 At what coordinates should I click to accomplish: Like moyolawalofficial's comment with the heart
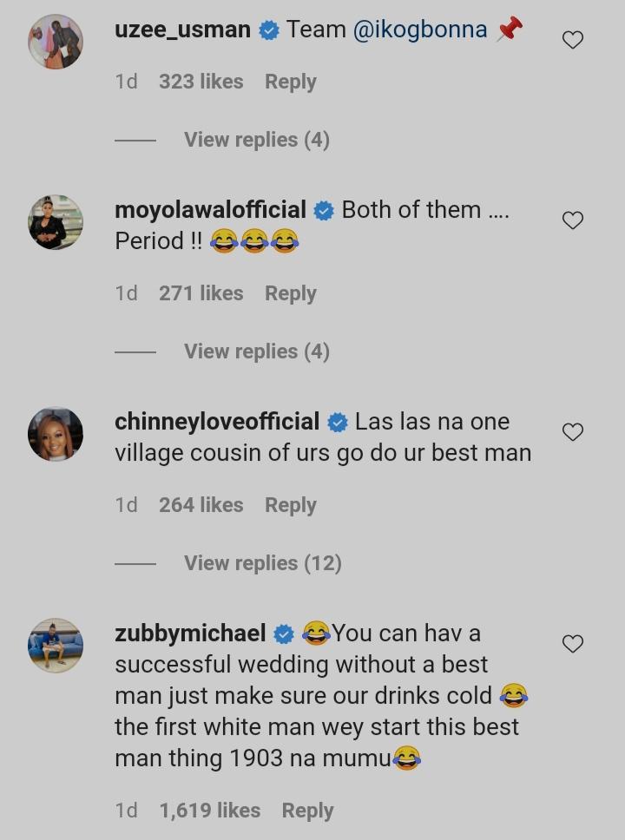[x=573, y=220]
